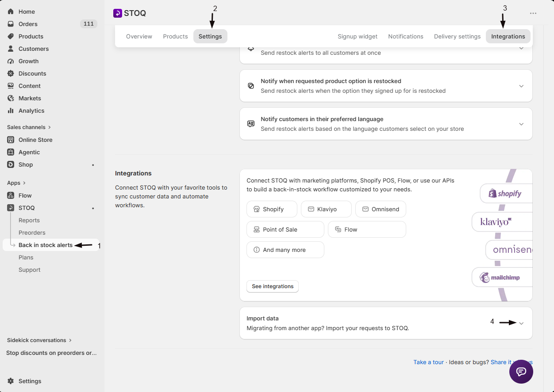The width and height of the screenshot is (554, 392).
Task: Open the Stop discounts on preorders conversation
Action: point(51,353)
